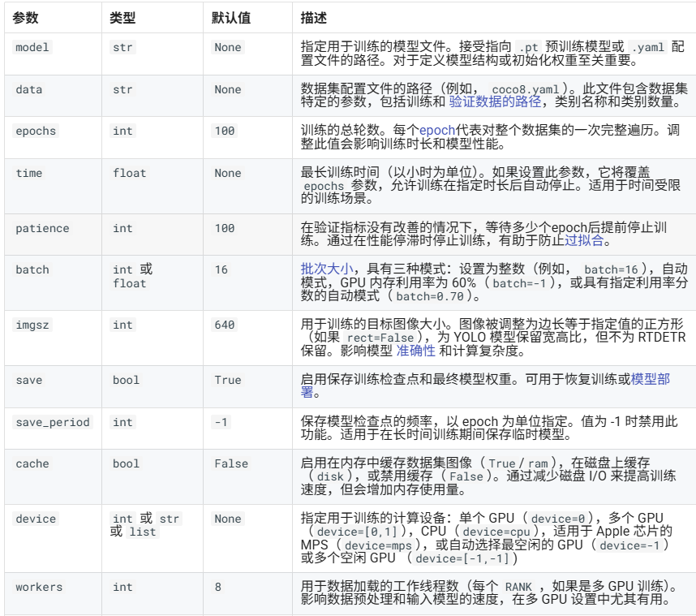Click the 批次大小 link in batch row
This screenshot has width=696, height=616.
(x=327, y=269)
